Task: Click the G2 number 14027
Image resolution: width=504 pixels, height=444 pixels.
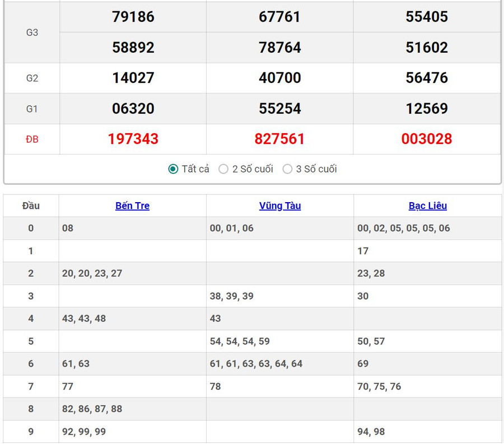Action: coord(133,78)
